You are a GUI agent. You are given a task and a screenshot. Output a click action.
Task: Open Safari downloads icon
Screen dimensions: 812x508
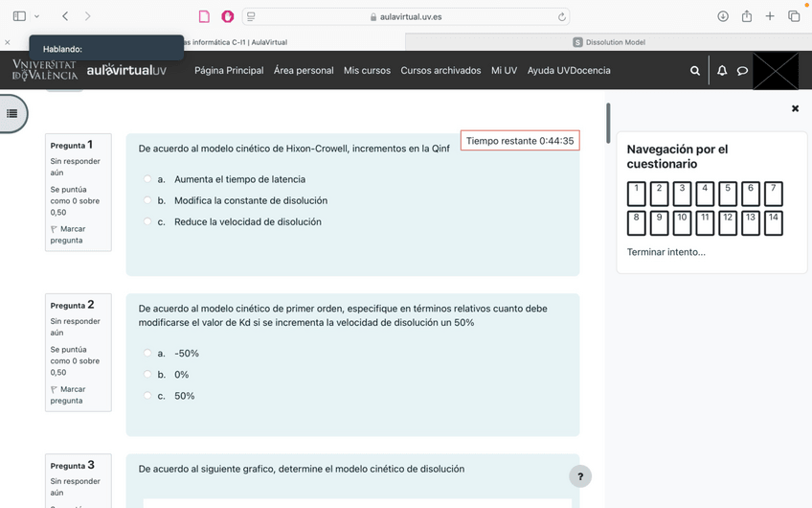pyautogui.click(x=723, y=16)
